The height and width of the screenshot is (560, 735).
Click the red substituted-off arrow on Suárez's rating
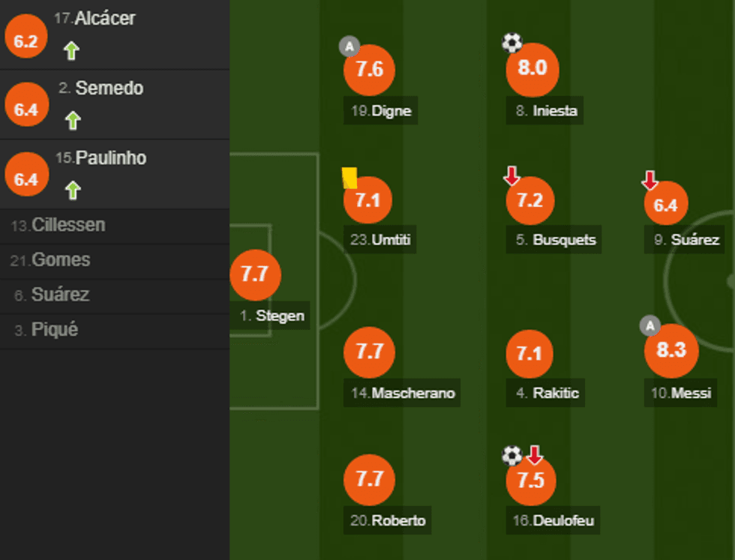pyautogui.click(x=649, y=180)
